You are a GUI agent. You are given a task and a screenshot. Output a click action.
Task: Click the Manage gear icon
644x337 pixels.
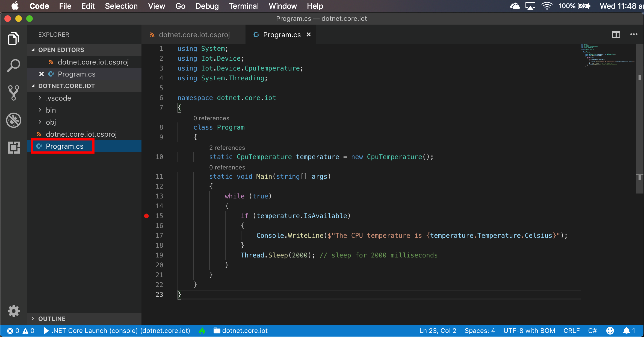13,311
